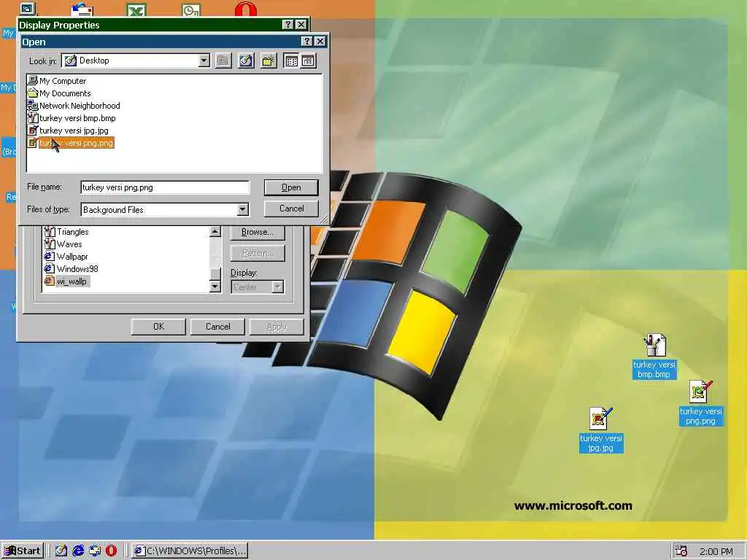
Task: Select Waves wallpaper in list
Action: tap(63, 244)
